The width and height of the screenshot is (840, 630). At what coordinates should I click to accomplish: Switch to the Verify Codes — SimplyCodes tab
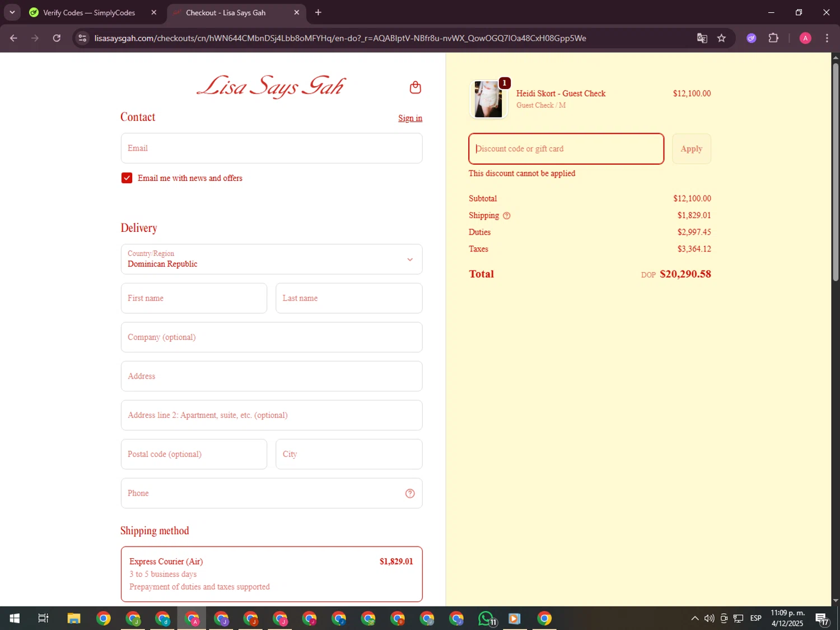[89, 12]
